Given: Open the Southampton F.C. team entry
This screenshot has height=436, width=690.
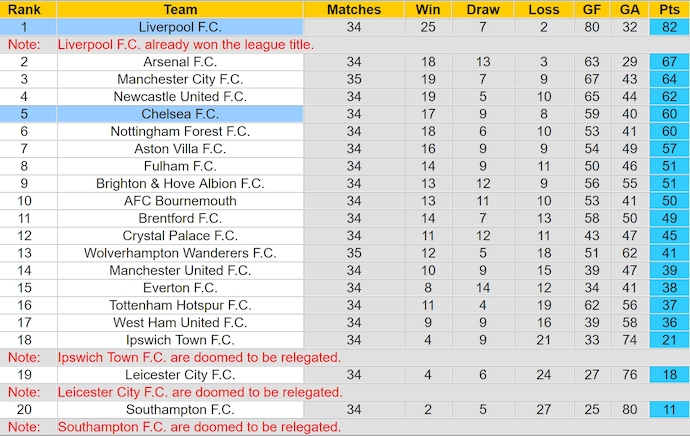Looking at the screenshot, I should point(180,409).
